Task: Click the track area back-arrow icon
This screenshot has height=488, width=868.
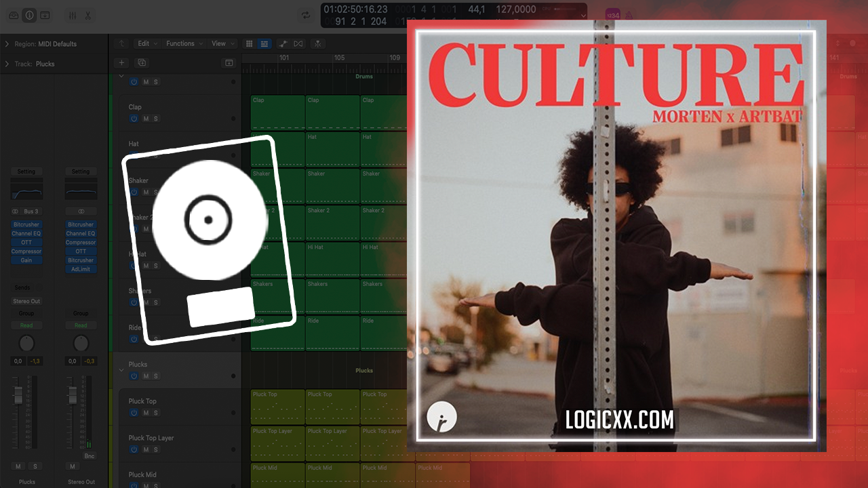Action: click(122, 43)
